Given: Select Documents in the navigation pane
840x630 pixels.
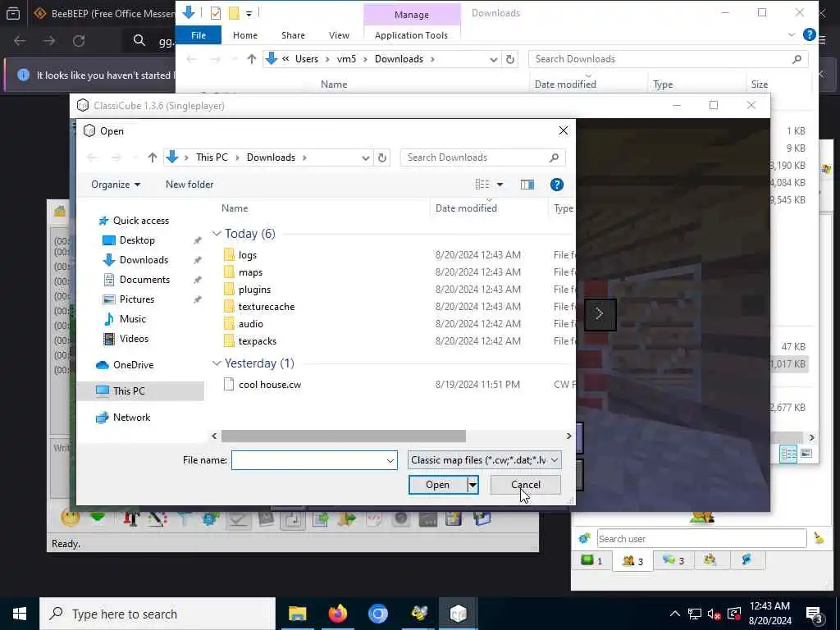Looking at the screenshot, I should tap(144, 280).
